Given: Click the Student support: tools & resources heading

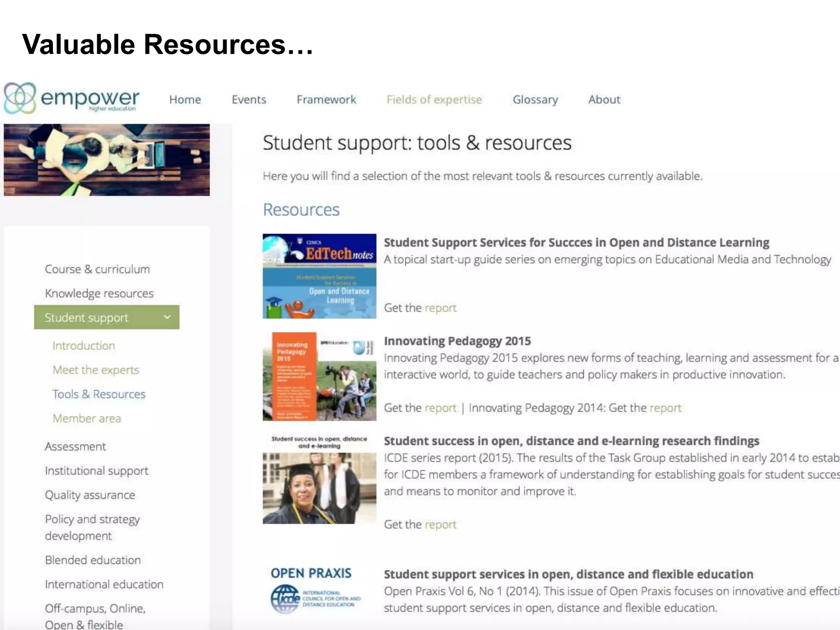Looking at the screenshot, I should pyautogui.click(x=417, y=143).
